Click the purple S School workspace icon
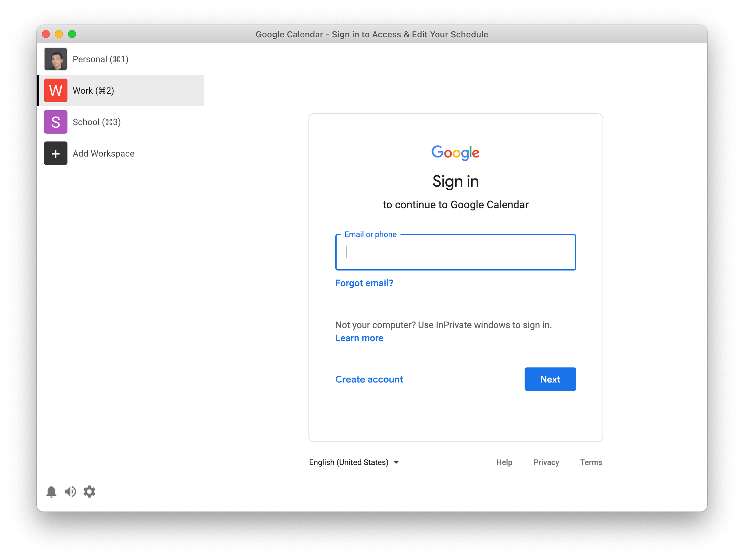Viewport: 744px width, 560px height. click(55, 122)
